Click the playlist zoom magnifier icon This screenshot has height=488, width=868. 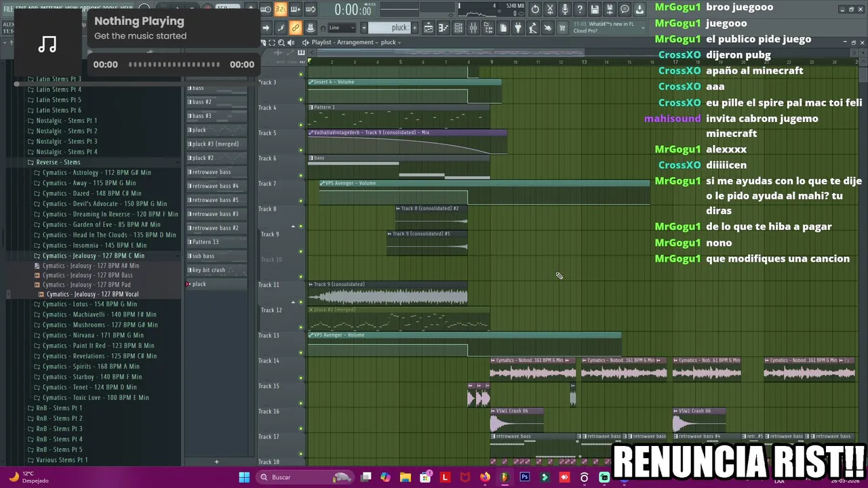click(x=281, y=42)
